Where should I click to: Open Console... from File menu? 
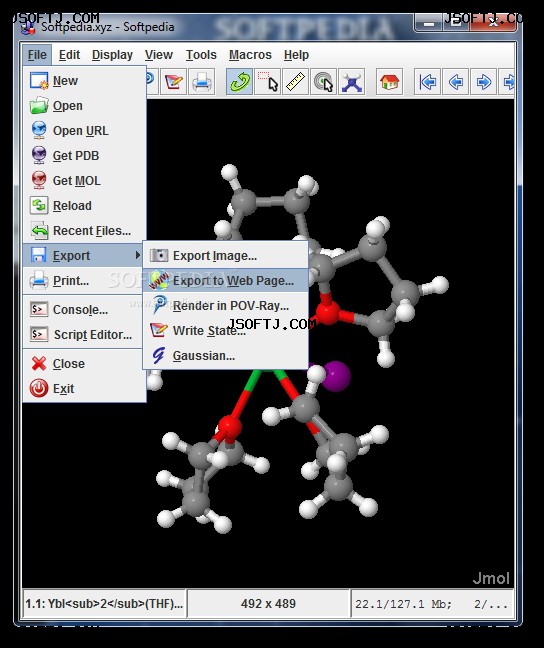pos(85,310)
